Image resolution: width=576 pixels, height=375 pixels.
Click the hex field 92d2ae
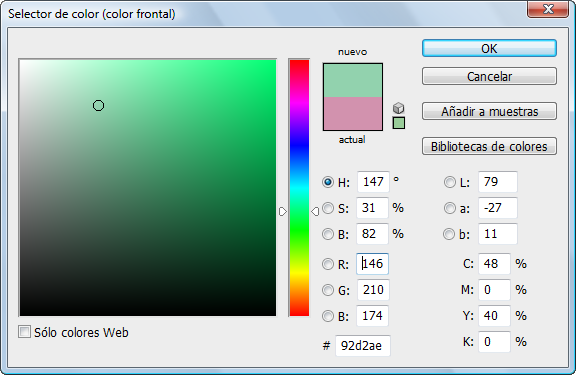[x=363, y=346]
